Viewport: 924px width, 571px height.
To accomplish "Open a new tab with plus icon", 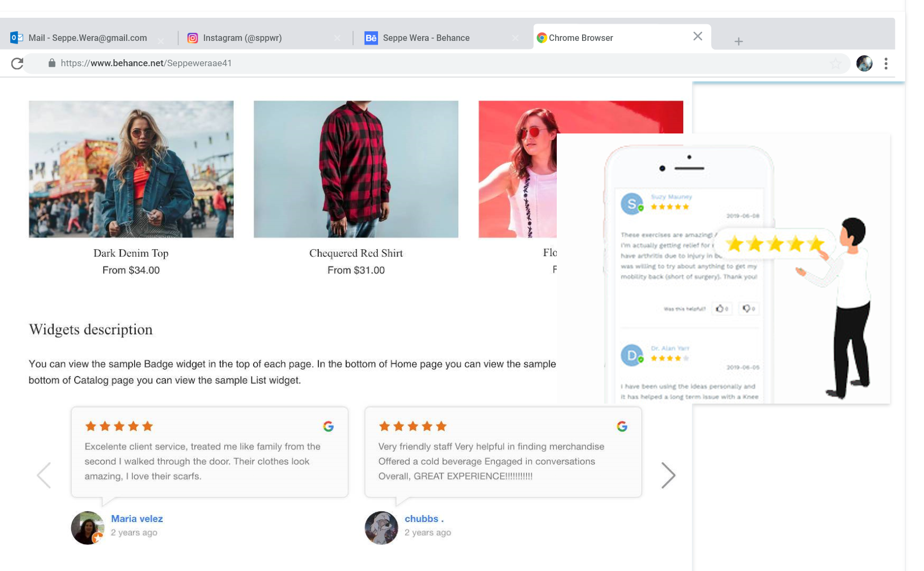I will click(738, 41).
